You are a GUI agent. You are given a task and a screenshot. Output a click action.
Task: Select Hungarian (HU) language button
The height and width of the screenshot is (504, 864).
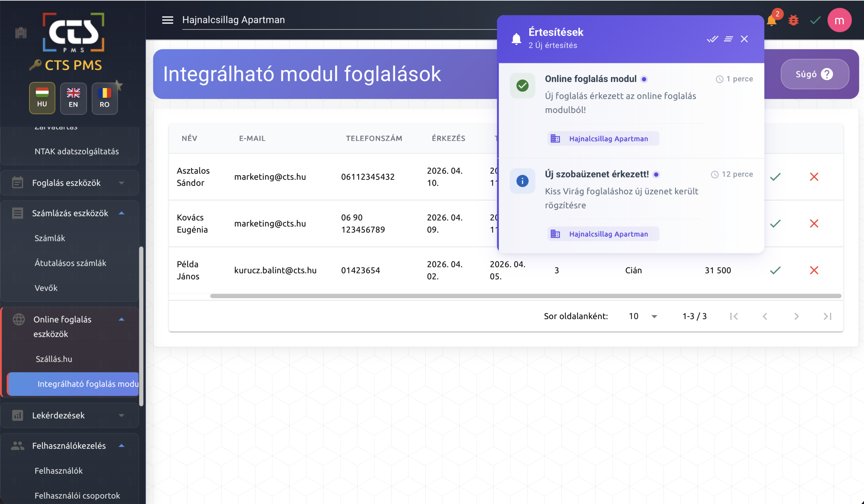(42, 98)
